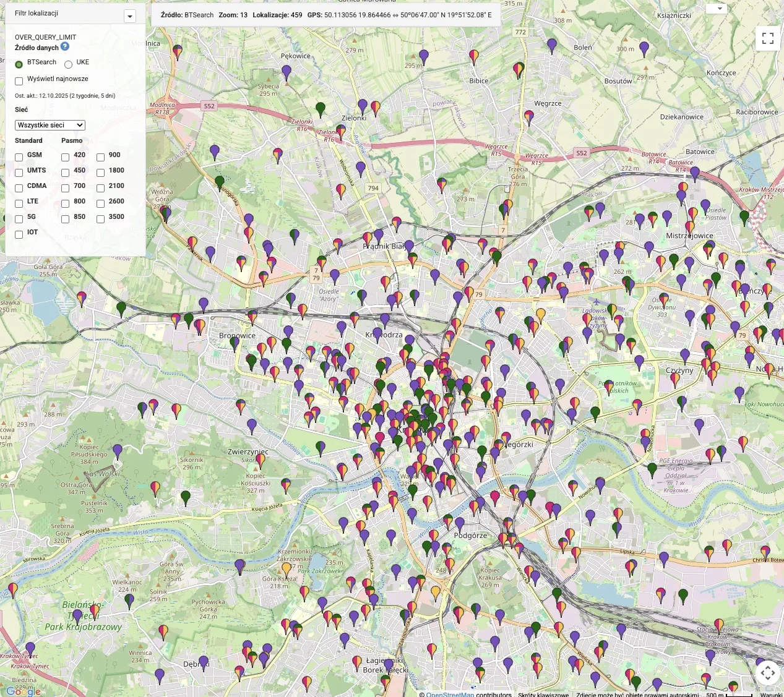Viewport: 784px width, 697px height.
Task: Enable the LTE standard checkbox
Action: [19, 203]
